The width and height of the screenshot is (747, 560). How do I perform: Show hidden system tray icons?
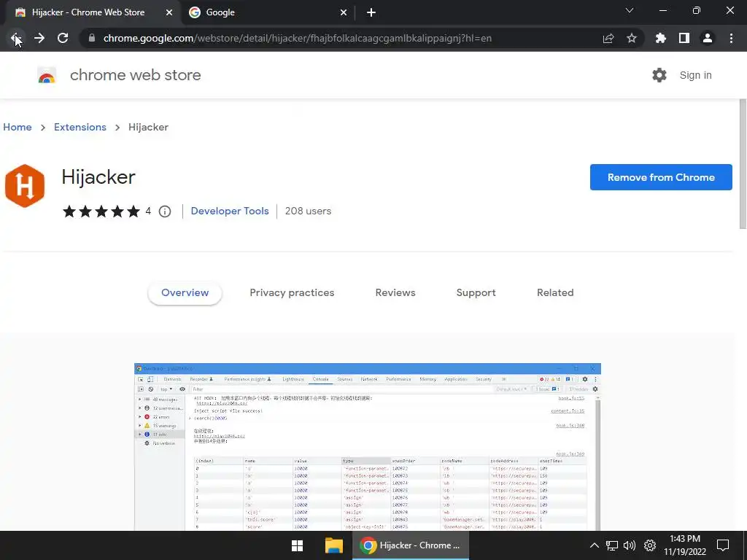click(x=594, y=545)
